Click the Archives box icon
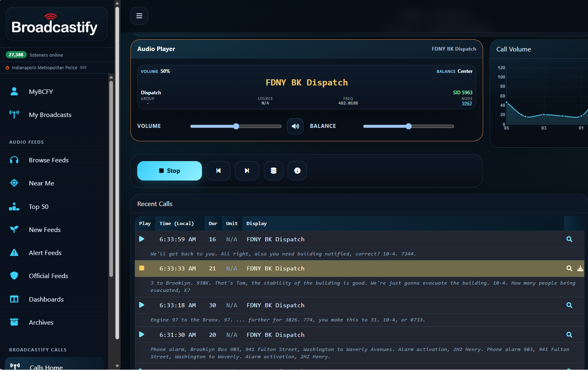588x370 pixels. (14, 322)
